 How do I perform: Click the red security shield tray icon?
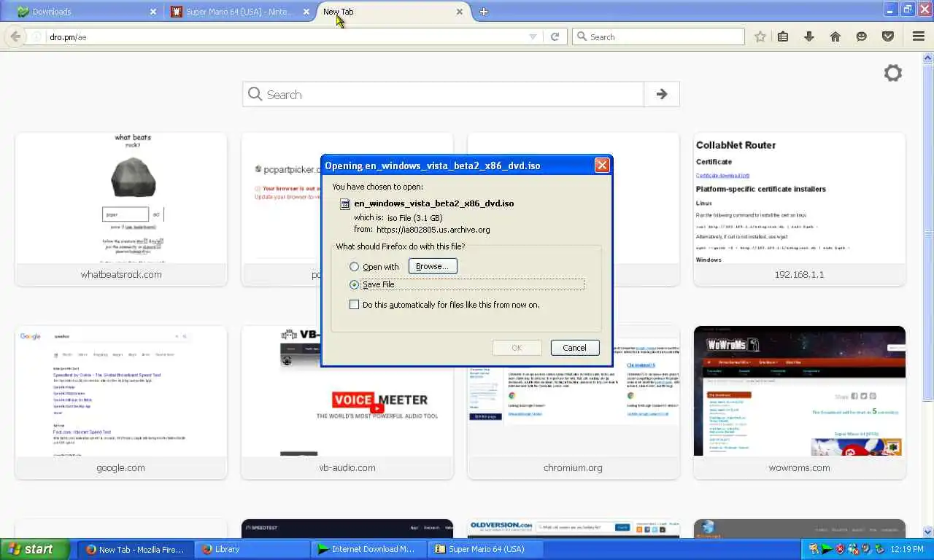pyautogui.click(x=840, y=549)
